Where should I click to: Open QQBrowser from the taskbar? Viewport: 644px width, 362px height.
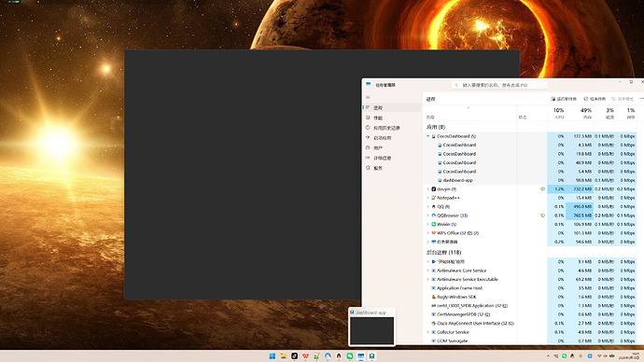328,356
